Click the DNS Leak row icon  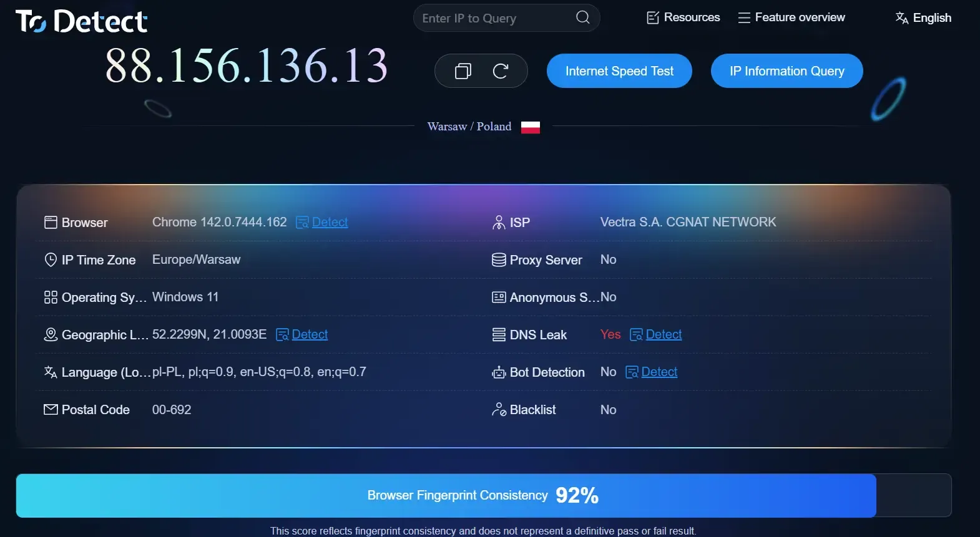pos(499,335)
